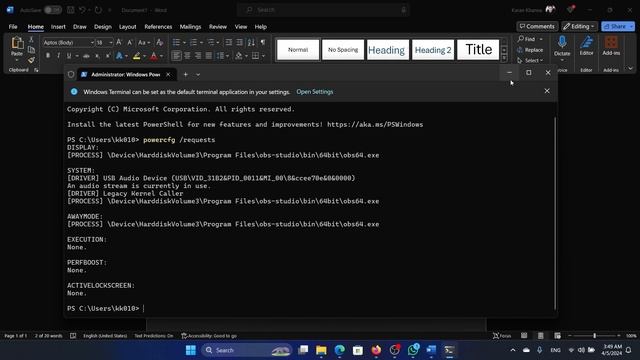The width and height of the screenshot is (640, 360).
Task: Apply strikethrough formatting
Action: click(x=86, y=56)
